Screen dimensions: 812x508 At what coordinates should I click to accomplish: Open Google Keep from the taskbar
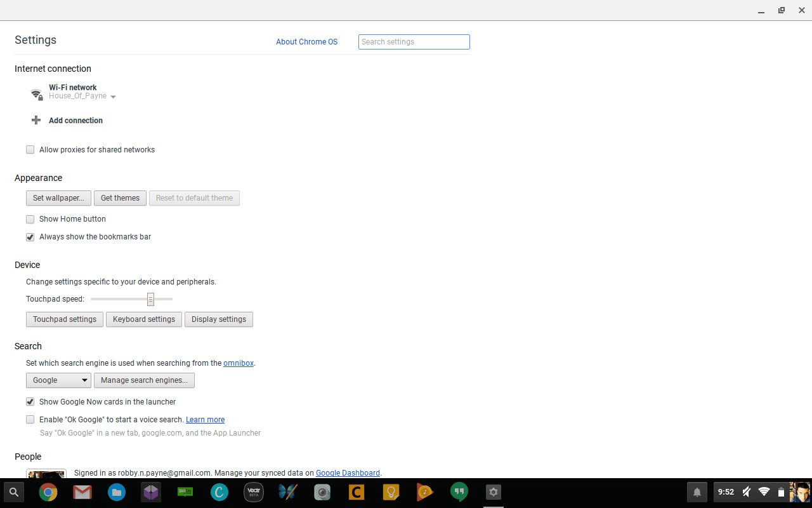click(391, 492)
